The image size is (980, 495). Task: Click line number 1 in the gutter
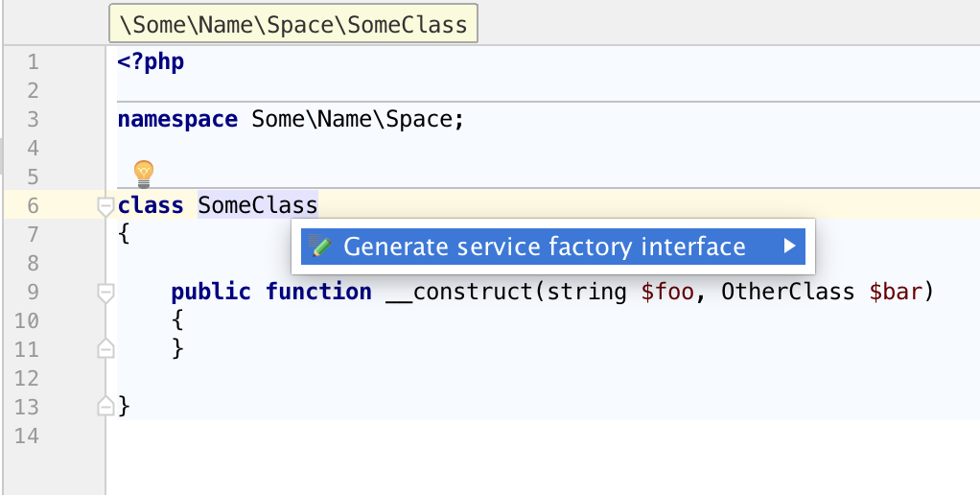[33, 61]
